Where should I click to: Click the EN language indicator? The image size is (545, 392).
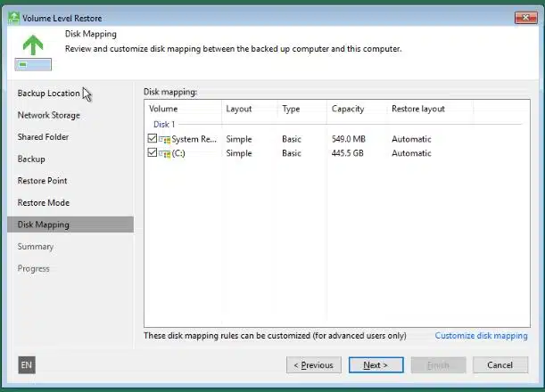(x=26, y=364)
